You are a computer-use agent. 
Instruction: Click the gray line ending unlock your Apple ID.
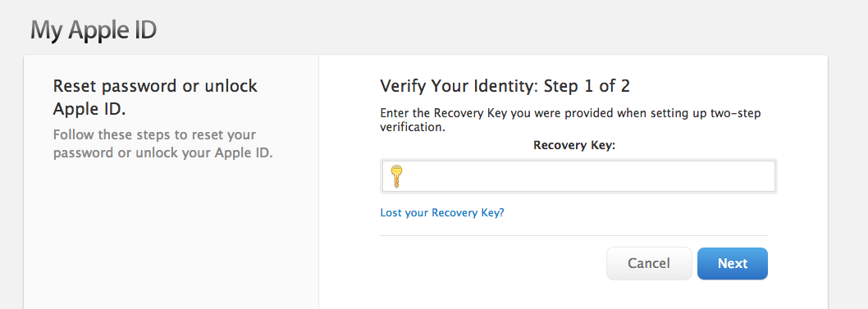[163, 152]
